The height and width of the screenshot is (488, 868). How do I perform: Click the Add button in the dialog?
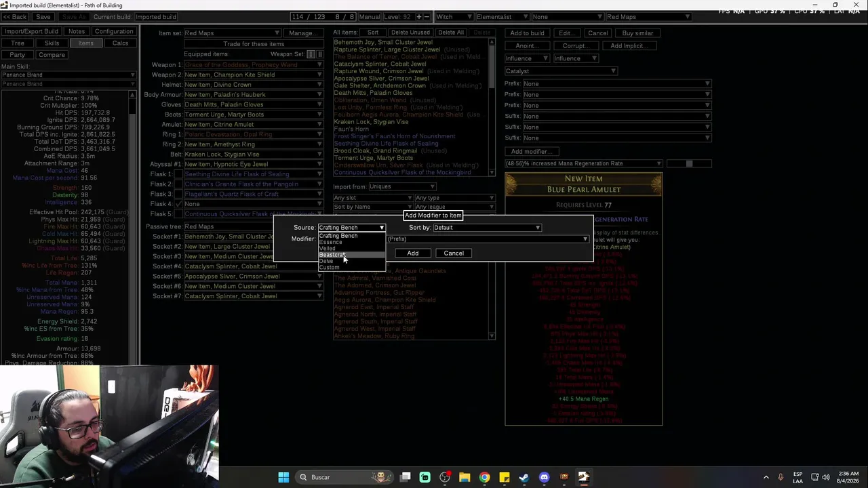coord(412,253)
